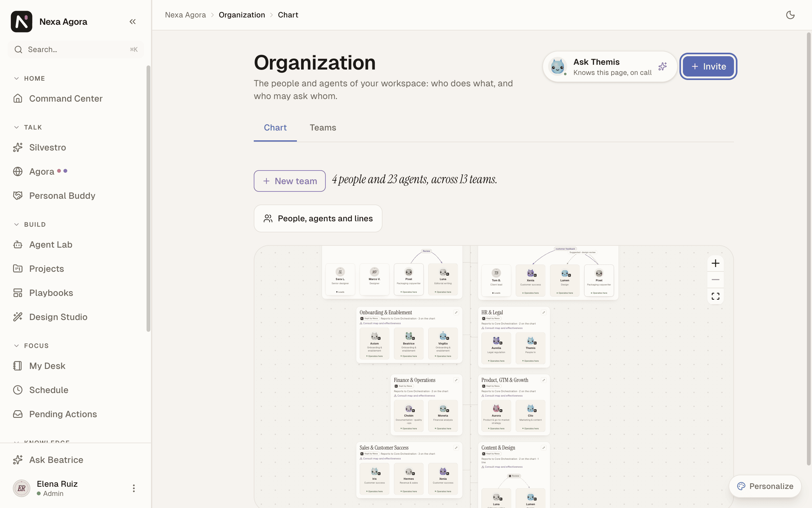The width and height of the screenshot is (812, 508).
Task: Click Nexa Agora breadcrumb
Action: click(x=185, y=15)
